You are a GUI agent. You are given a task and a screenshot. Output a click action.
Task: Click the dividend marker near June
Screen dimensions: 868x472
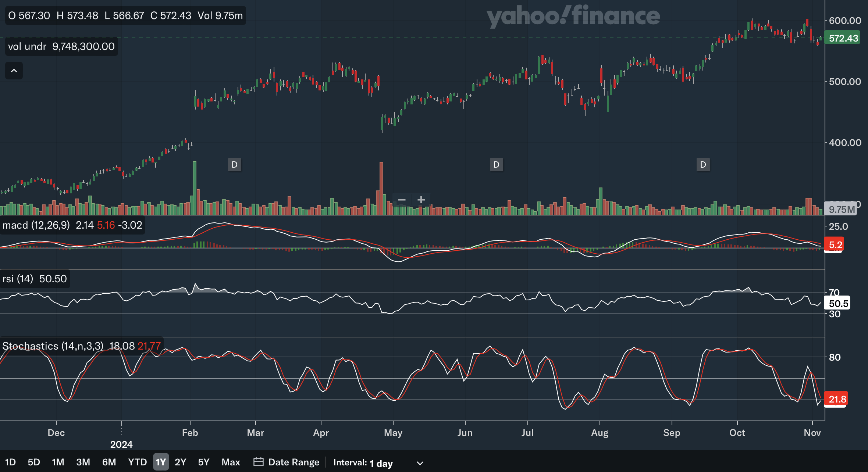pos(496,165)
